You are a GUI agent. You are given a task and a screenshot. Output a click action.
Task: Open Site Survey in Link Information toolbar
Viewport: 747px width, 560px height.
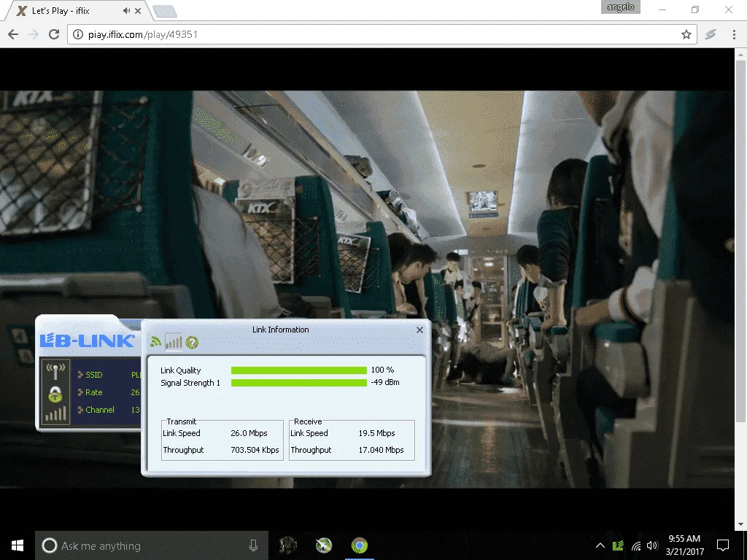155,342
